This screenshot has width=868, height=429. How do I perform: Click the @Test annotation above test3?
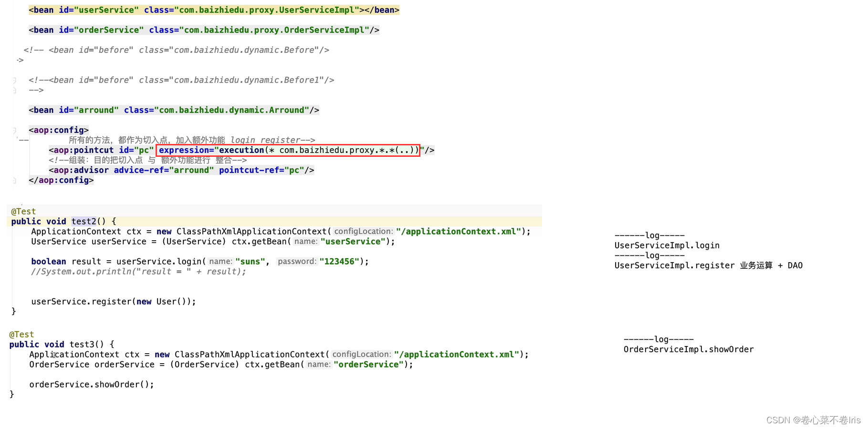point(21,334)
